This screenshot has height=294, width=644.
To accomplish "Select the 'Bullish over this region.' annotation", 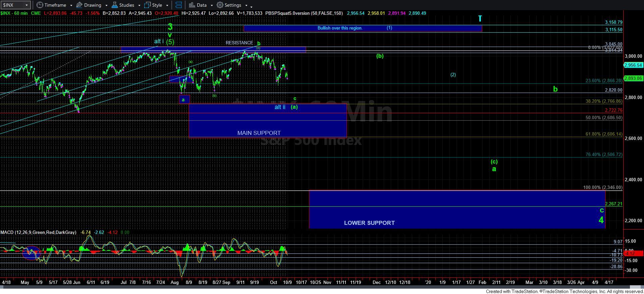I will point(340,28).
